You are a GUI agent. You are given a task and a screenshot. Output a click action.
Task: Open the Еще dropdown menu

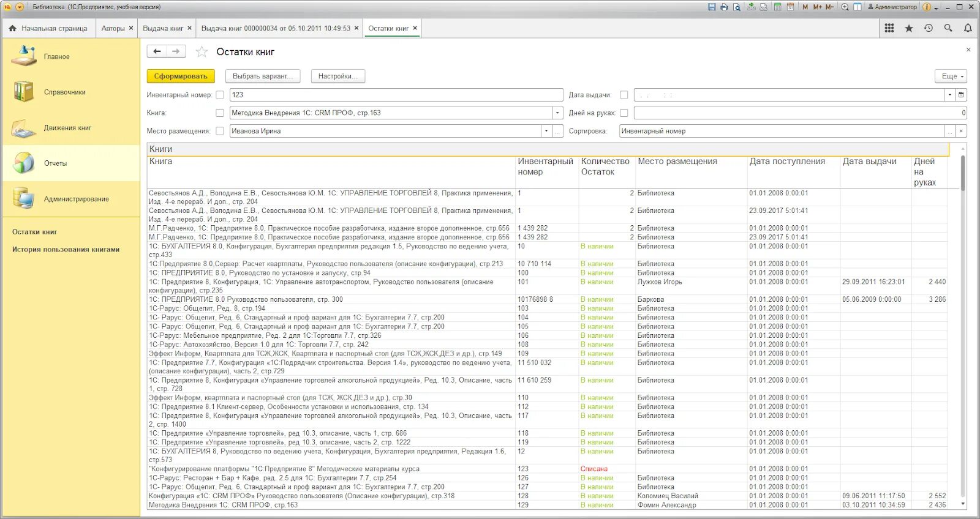[x=951, y=77]
